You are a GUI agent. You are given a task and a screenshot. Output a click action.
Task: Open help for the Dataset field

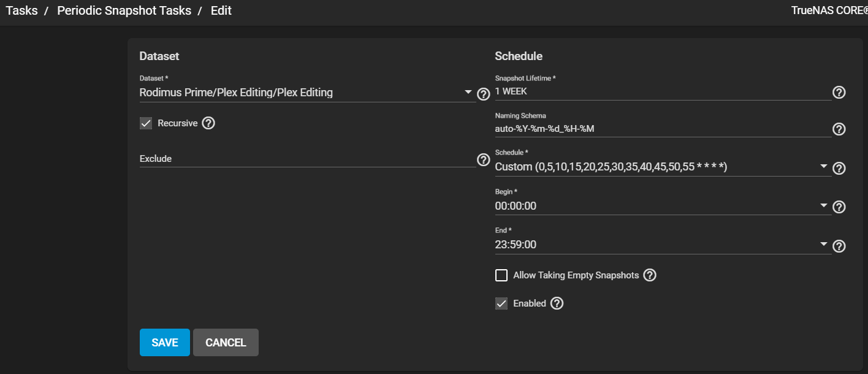click(483, 94)
